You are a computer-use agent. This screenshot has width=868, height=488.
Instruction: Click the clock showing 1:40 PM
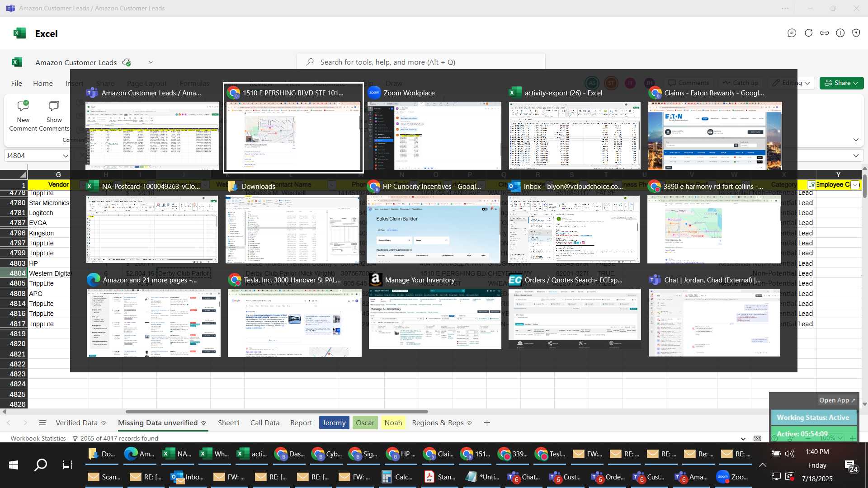click(x=817, y=452)
